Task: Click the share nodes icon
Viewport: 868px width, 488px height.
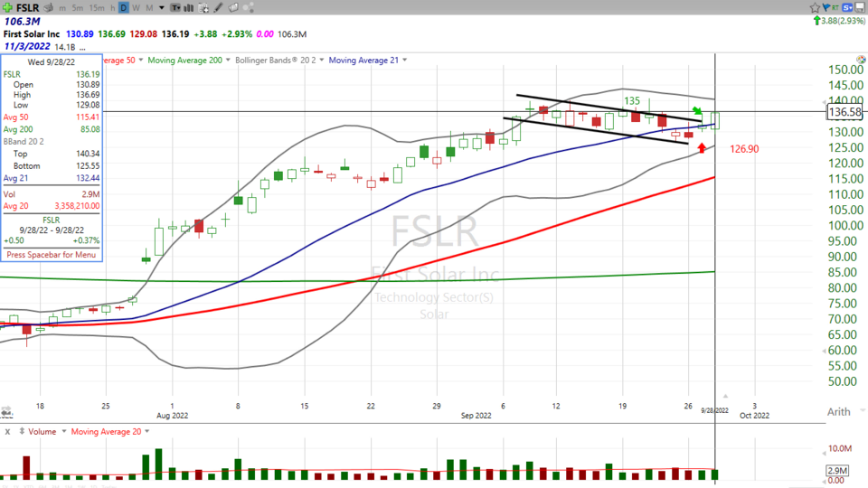Action: tap(249, 8)
